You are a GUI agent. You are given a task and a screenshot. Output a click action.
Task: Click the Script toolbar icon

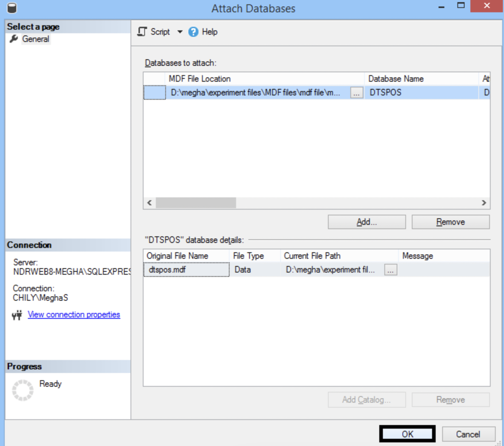tap(142, 32)
